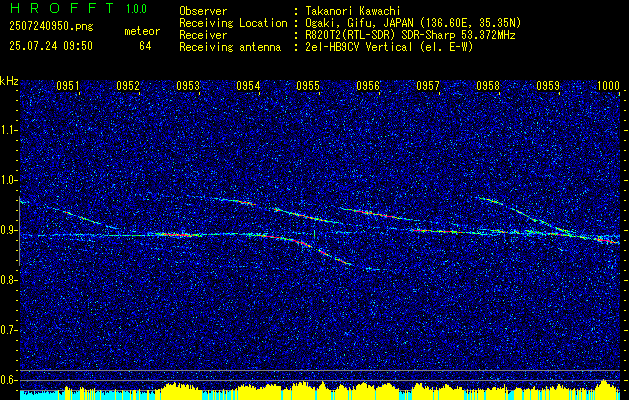Click the location Ogaki, Gifu, JAPAN text
This screenshot has width=629, height=400.
pyautogui.click(x=413, y=23)
